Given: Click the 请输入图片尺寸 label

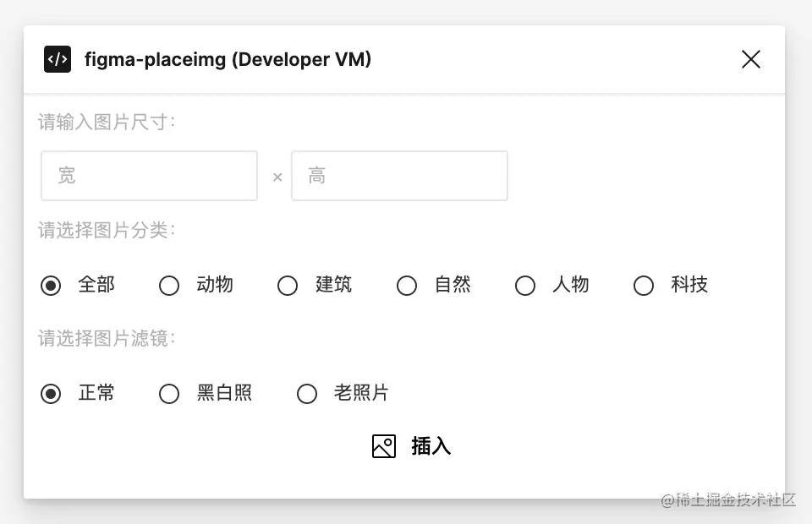Looking at the screenshot, I should pyautogui.click(x=107, y=123).
